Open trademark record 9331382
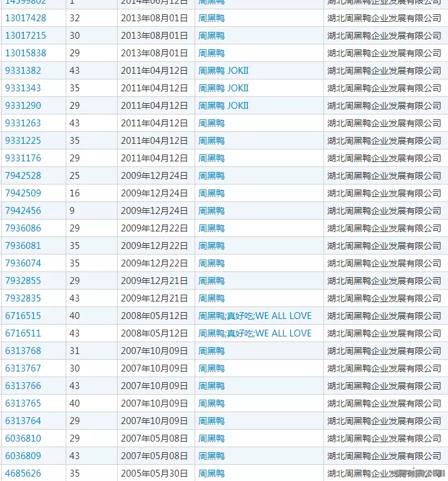Viewport: 448px width, 481px height. 23,71
